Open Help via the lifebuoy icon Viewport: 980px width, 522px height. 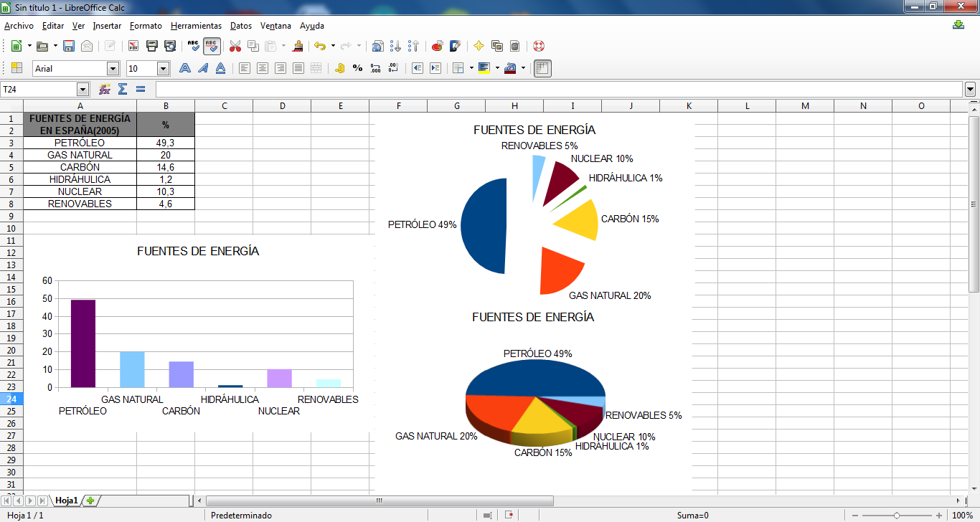coord(538,46)
